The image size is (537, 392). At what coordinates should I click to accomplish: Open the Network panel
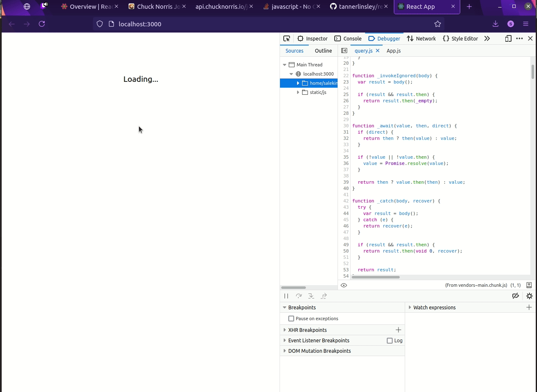coord(421,38)
